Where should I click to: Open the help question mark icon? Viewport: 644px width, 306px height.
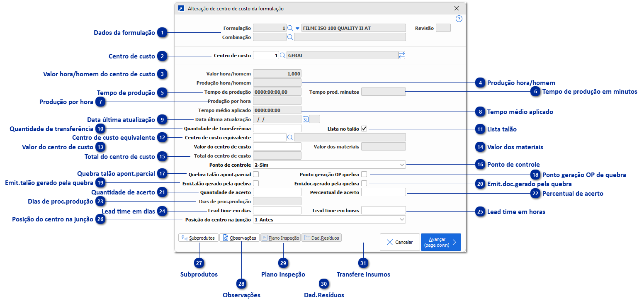tap(459, 19)
